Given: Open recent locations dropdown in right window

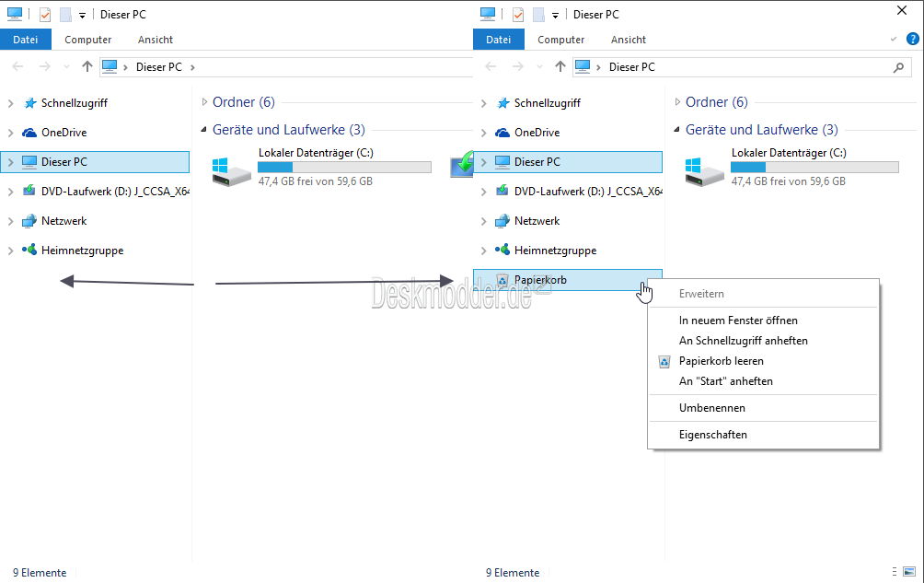Looking at the screenshot, I should click(540, 67).
